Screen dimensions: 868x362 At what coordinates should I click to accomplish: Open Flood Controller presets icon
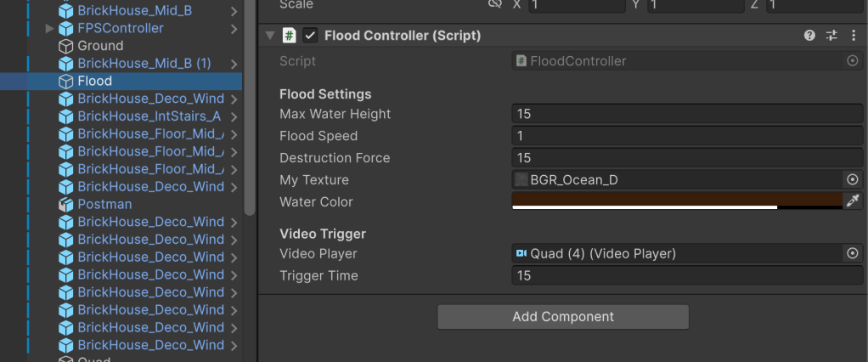click(x=831, y=36)
